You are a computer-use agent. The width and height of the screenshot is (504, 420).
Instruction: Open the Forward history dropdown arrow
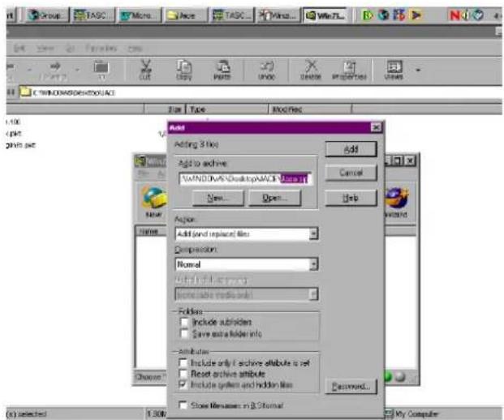(x=77, y=70)
